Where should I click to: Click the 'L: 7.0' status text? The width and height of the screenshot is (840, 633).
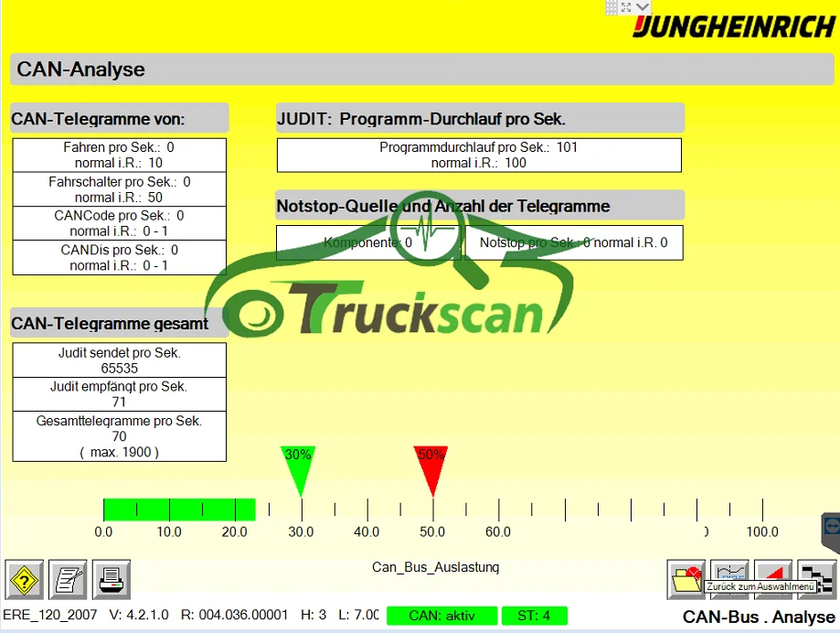(x=358, y=615)
